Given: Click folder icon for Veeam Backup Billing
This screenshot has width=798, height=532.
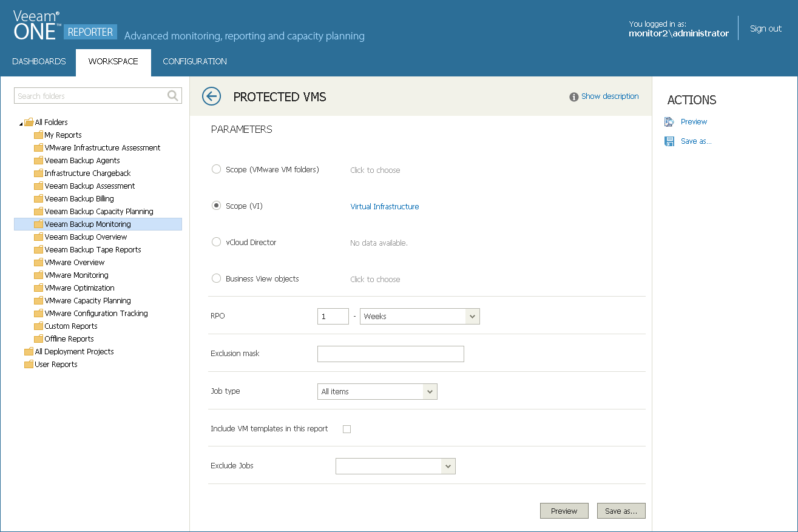Looking at the screenshot, I should point(38,198).
